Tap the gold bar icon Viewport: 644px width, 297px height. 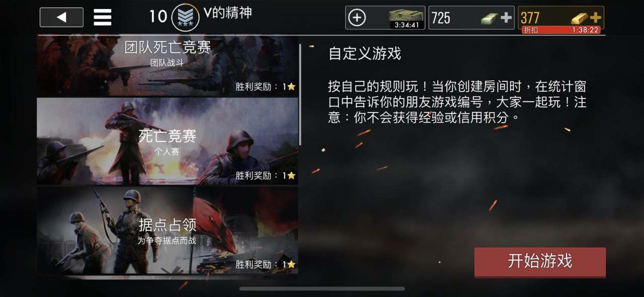click(580, 19)
